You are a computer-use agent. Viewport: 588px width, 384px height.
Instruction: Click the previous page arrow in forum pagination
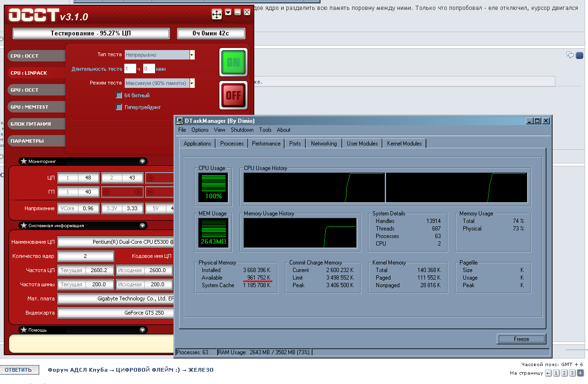pyautogui.click(x=548, y=373)
